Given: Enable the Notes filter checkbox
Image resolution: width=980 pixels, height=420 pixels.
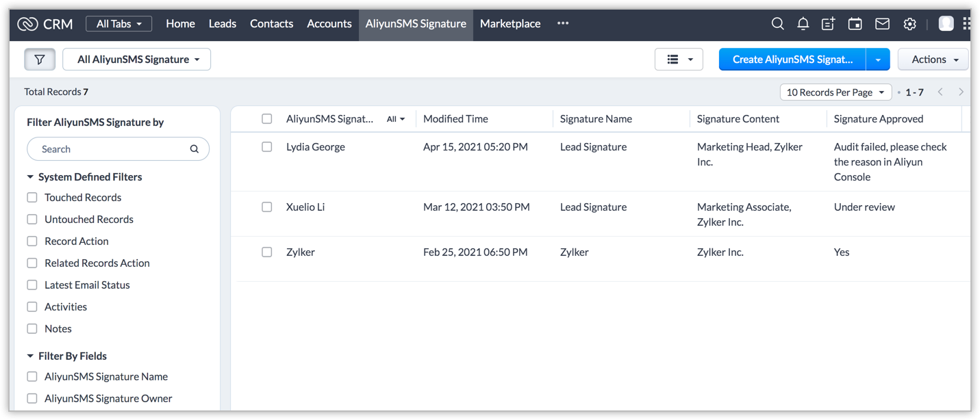Looking at the screenshot, I should [x=32, y=329].
